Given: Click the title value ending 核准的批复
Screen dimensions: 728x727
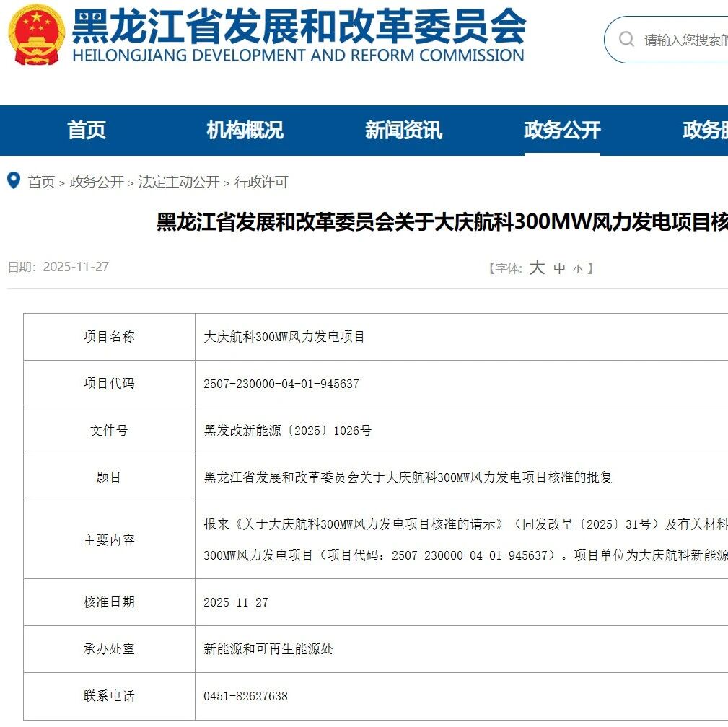Looking at the screenshot, I should (x=408, y=477).
